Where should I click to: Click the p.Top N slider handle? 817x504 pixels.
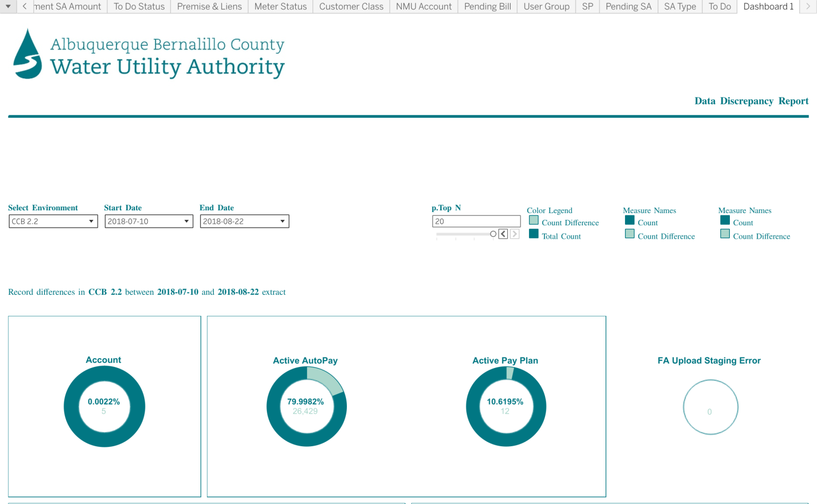[x=493, y=234]
